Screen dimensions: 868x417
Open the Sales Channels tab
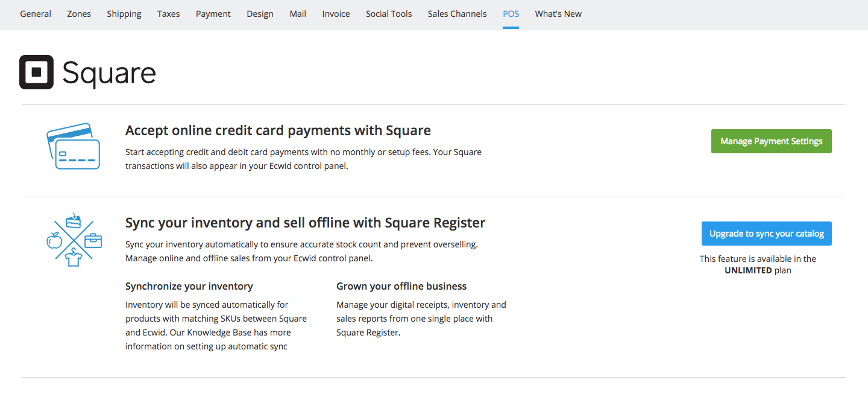(458, 14)
